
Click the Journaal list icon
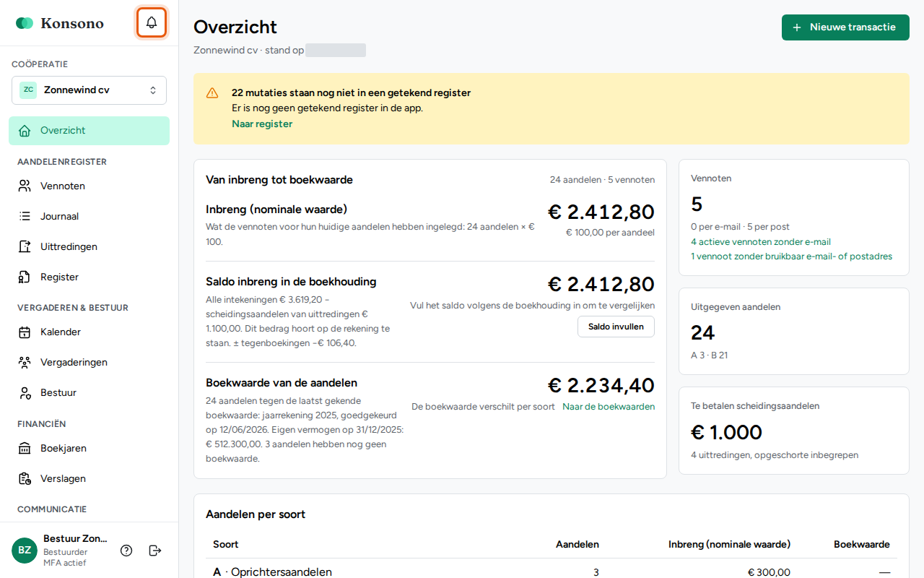pos(25,216)
